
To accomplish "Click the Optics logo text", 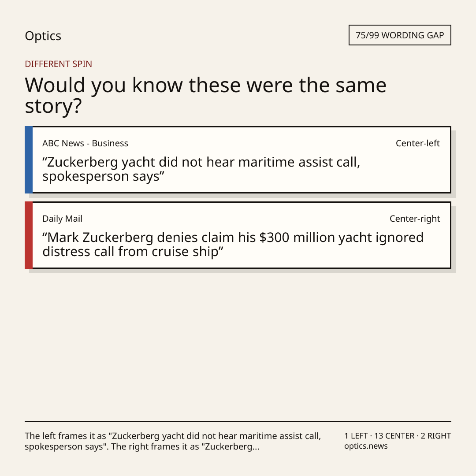I will pos(43,36).
